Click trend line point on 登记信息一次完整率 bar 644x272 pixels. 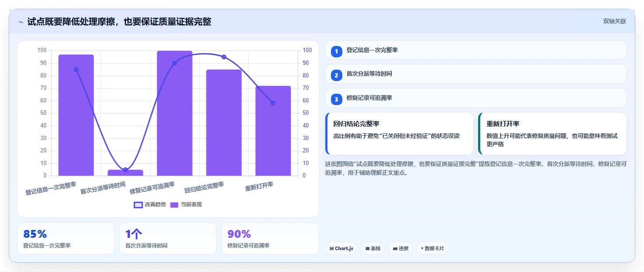[76, 70]
